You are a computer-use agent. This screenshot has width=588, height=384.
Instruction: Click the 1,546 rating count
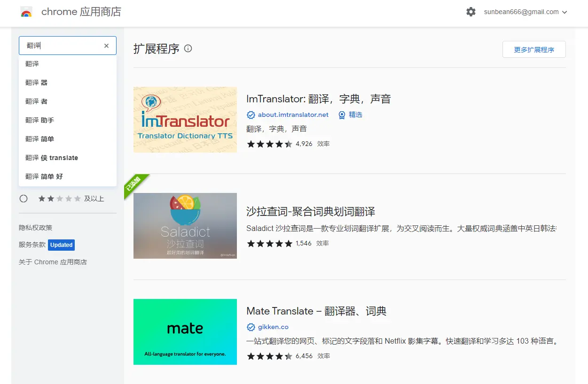304,244
